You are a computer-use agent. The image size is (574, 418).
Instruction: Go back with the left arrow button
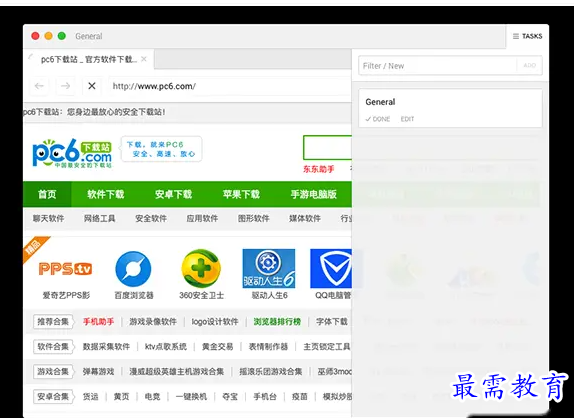(x=39, y=86)
